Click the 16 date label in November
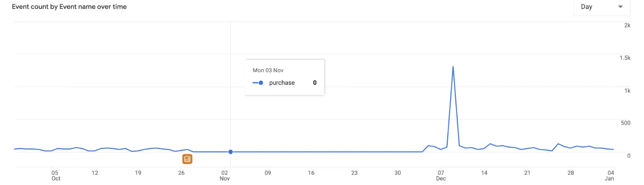 311,173
